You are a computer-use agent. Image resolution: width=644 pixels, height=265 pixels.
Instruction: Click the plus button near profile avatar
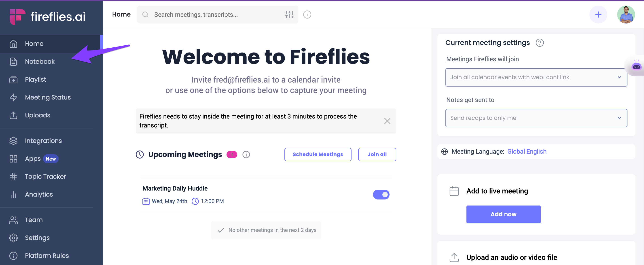[598, 15]
